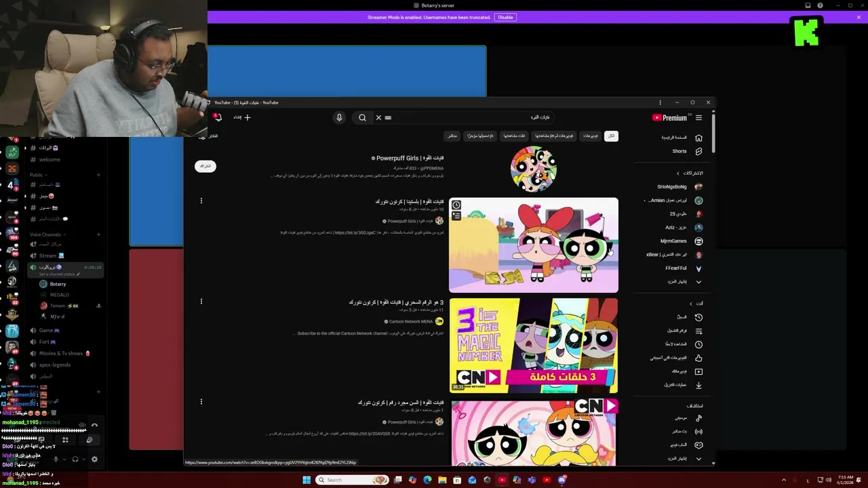Open Discord user settings gear

coord(94,459)
